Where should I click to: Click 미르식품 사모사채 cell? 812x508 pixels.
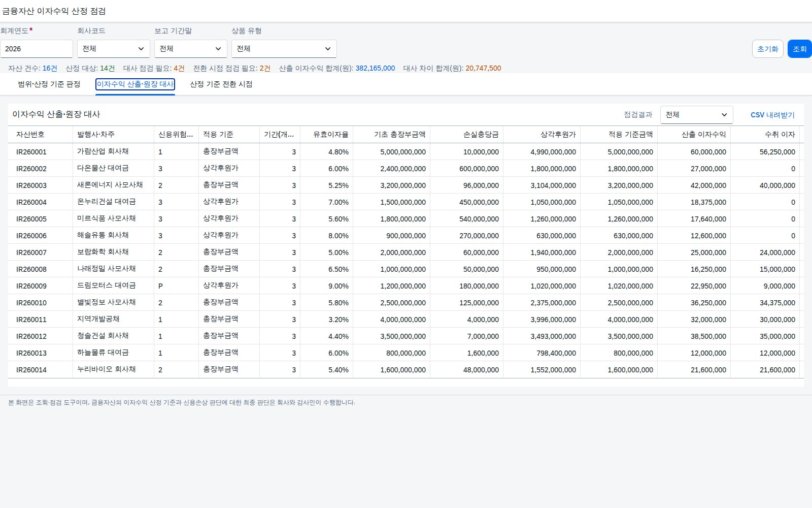point(114,219)
